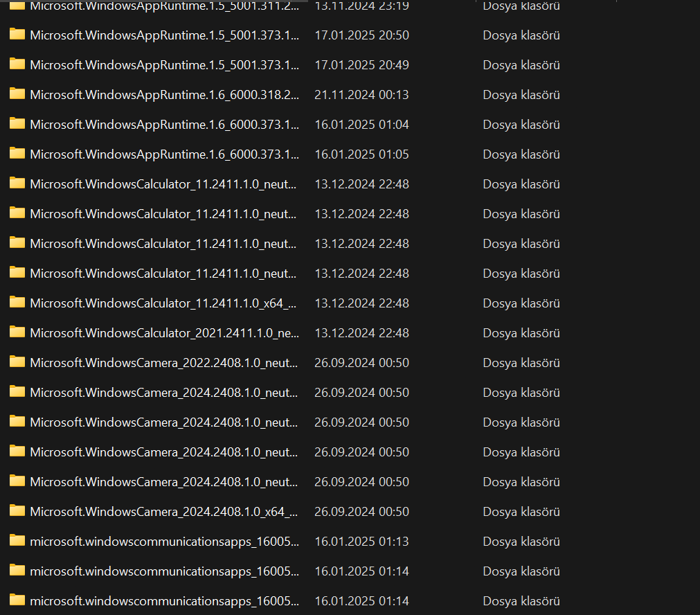Click folder icon of WindowsAppRuntime.1.5 dated 17.01.2025 20:49
700x615 pixels.
[x=17, y=64]
